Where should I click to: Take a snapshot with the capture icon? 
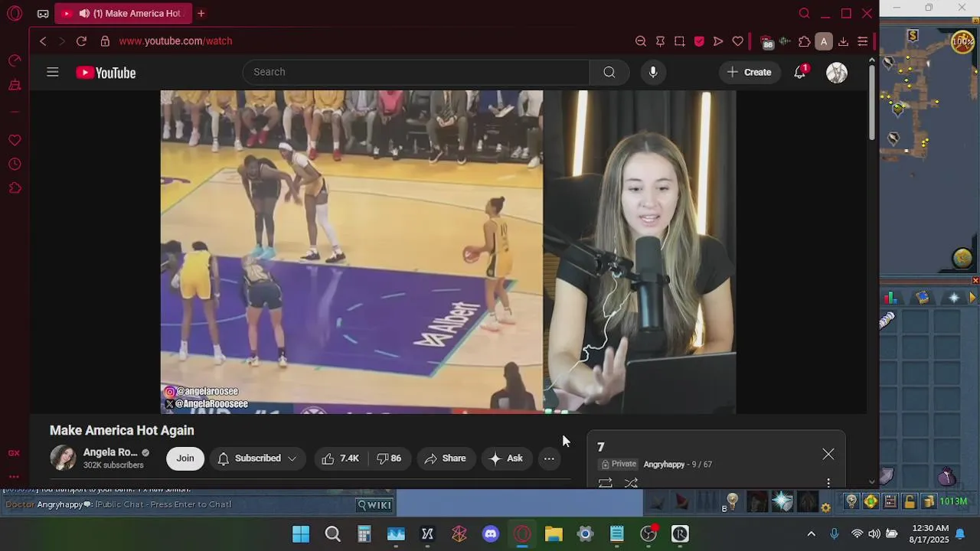[679, 41]
